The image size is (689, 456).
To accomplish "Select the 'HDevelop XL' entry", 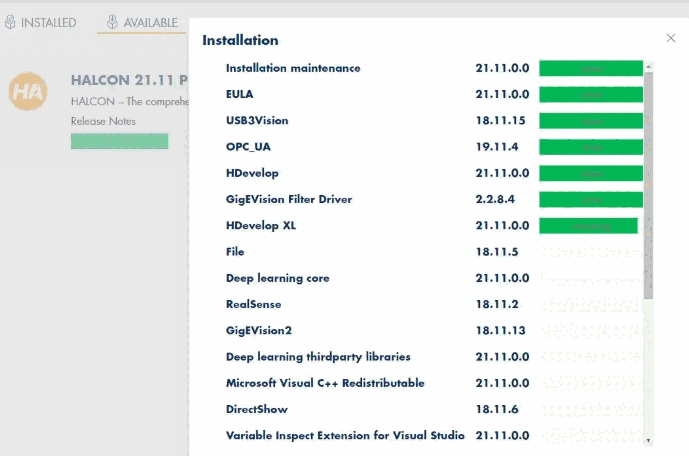I will coord(261,225).
